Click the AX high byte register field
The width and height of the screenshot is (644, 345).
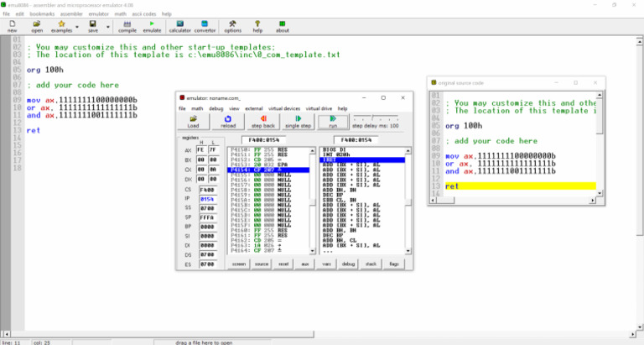(201, 150)
